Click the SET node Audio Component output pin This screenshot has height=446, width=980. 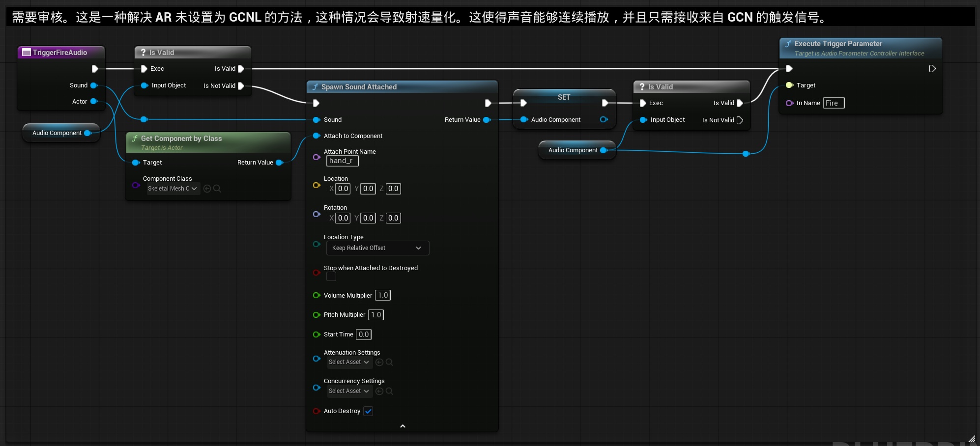click(604, 120)
